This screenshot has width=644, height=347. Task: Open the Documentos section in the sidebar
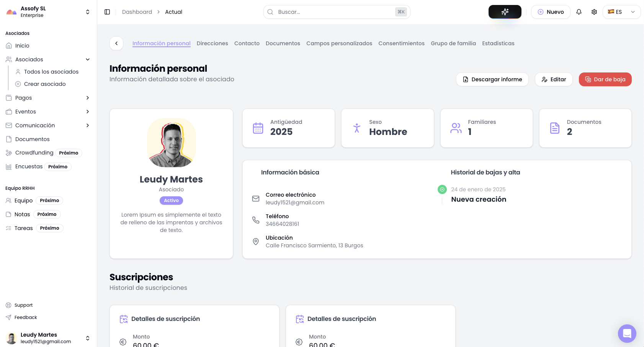click(x=33, y=139)
